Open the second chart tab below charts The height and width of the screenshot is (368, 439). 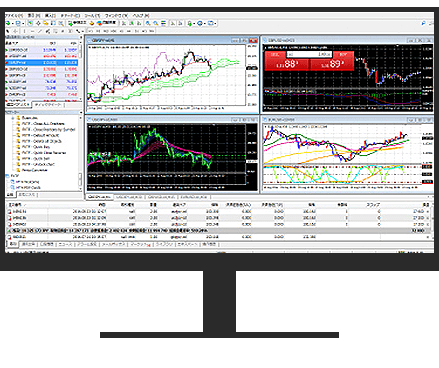tap(130, 197)
